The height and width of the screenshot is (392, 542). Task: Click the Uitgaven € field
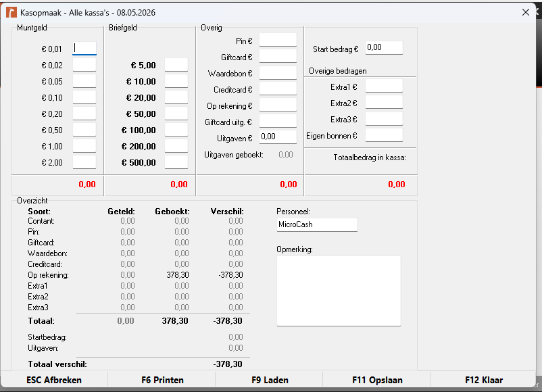(x=278, y=137)
